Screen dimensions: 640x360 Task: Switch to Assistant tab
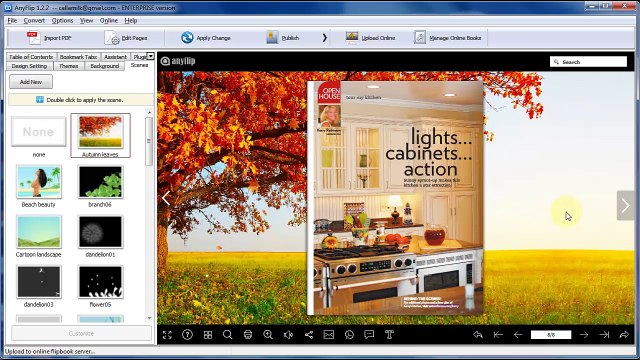pos(115,57)
